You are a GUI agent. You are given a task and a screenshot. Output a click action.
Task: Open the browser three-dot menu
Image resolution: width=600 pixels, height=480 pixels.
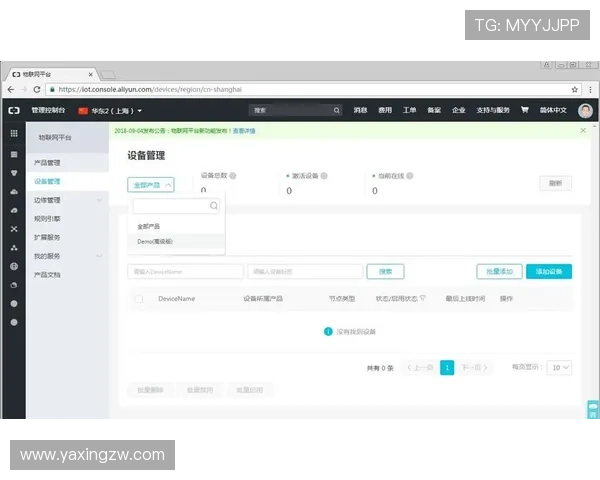[x=590, y=90]
